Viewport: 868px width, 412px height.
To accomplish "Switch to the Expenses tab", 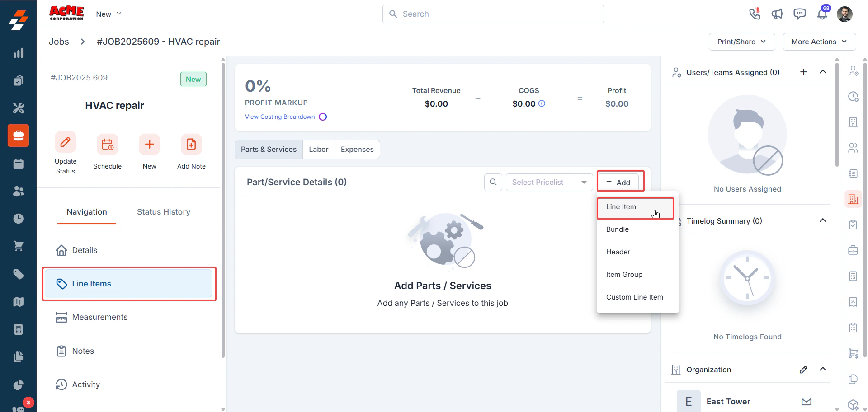I will [x=357, y=149].
